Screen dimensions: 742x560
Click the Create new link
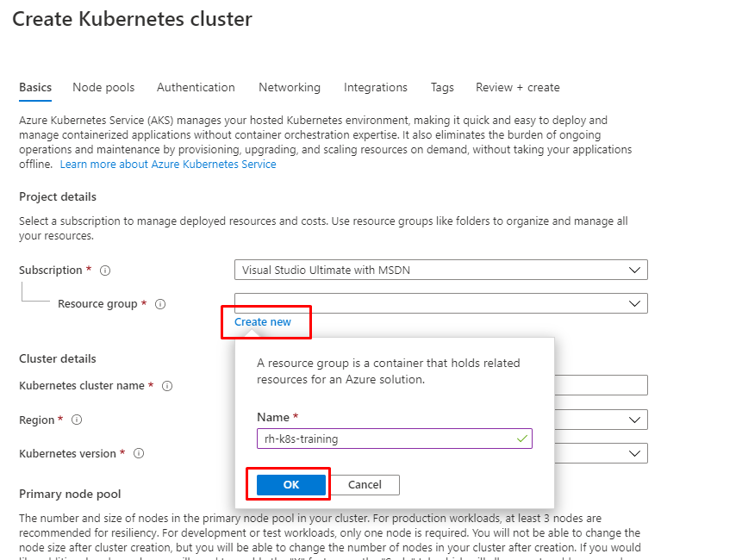click(x=263, y=321)
